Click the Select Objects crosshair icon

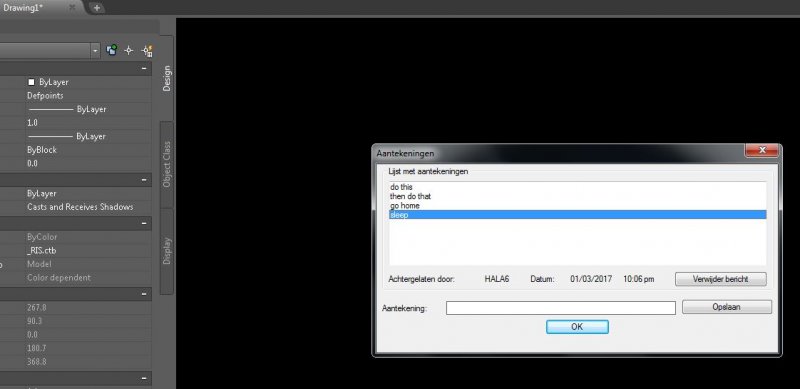pos(129,50)
